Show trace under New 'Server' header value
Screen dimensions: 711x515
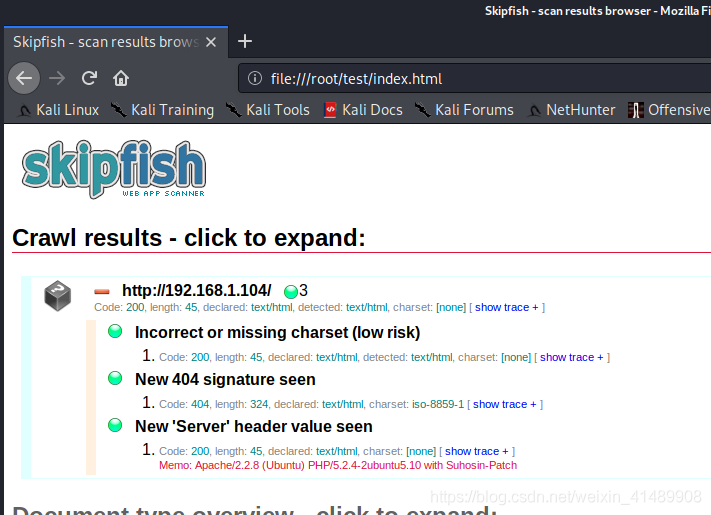pyautogui.click(x=477, y=451)
